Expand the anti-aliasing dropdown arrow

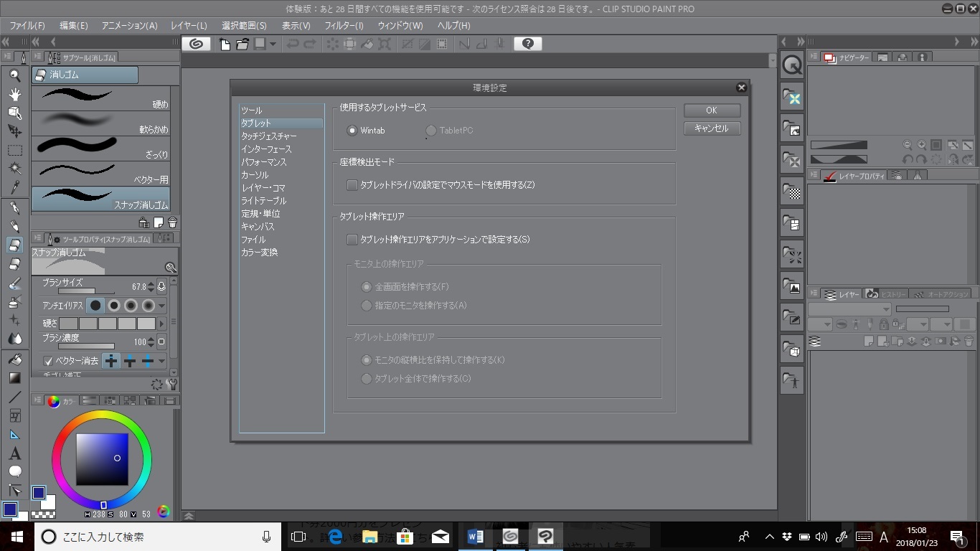pyautogui.click(x=162, y=306)
